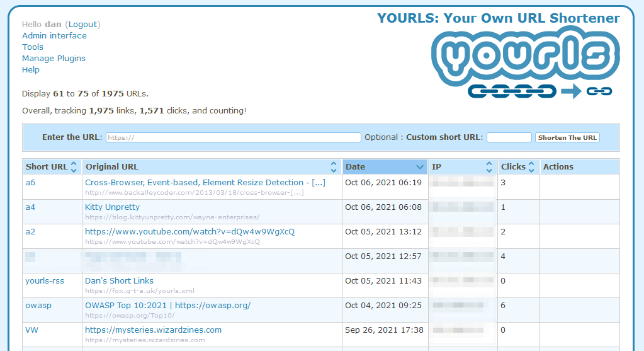Open the a6 short URL link
The image size is (644, 351).
pyautogui.click(x=30, y=183)
